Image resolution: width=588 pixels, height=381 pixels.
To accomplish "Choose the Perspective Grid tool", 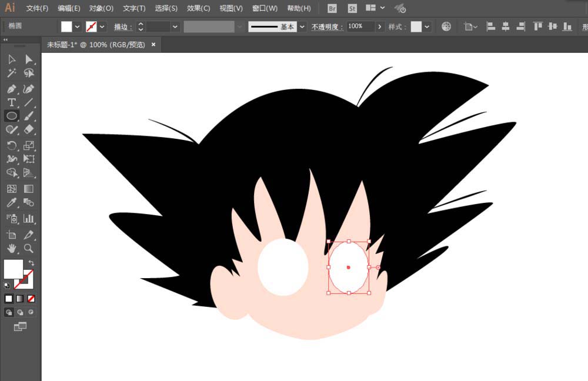I will coord(28,172).
